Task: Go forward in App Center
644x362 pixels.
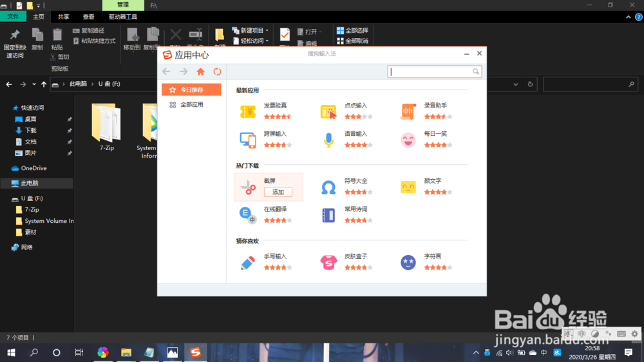Action: 184,71
